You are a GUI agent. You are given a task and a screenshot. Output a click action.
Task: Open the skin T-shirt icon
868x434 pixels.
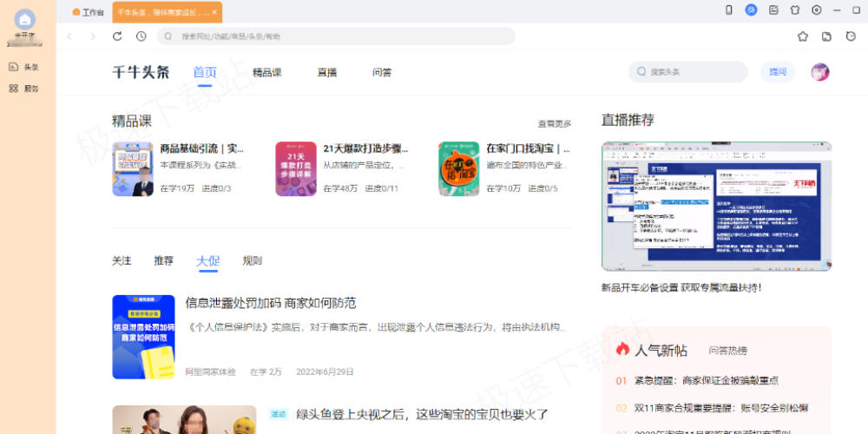795,10
